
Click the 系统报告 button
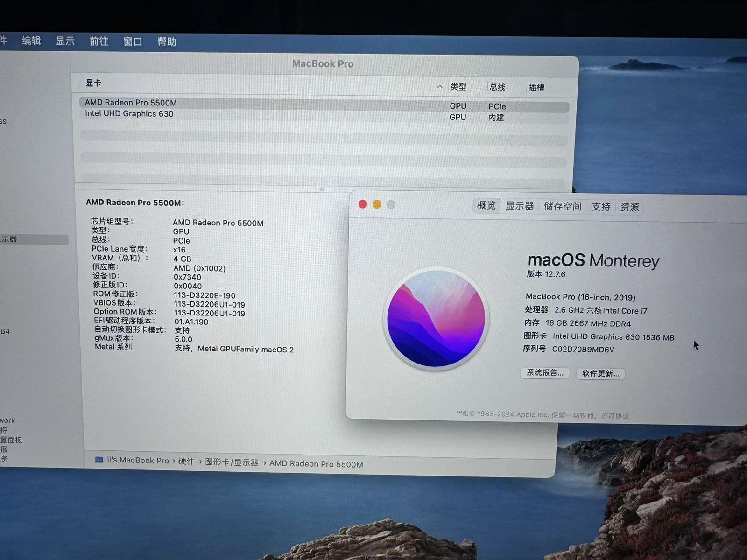click(545, 373)
